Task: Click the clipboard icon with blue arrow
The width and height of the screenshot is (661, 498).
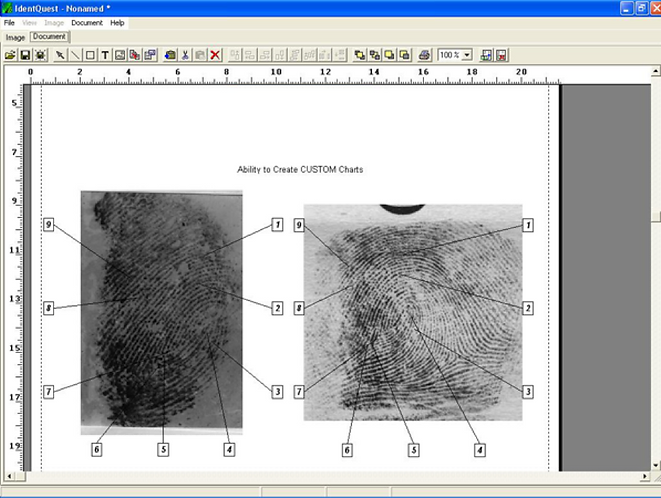Action: 170,55
